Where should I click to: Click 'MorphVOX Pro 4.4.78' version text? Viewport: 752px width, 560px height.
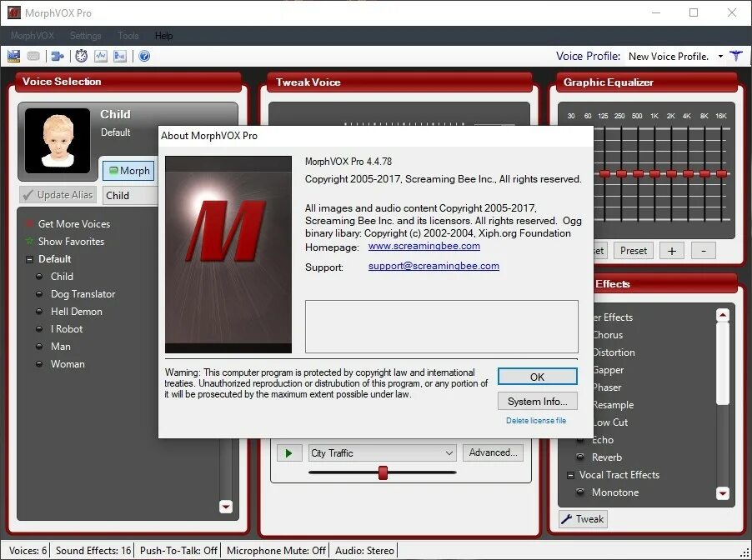[348, 162]
